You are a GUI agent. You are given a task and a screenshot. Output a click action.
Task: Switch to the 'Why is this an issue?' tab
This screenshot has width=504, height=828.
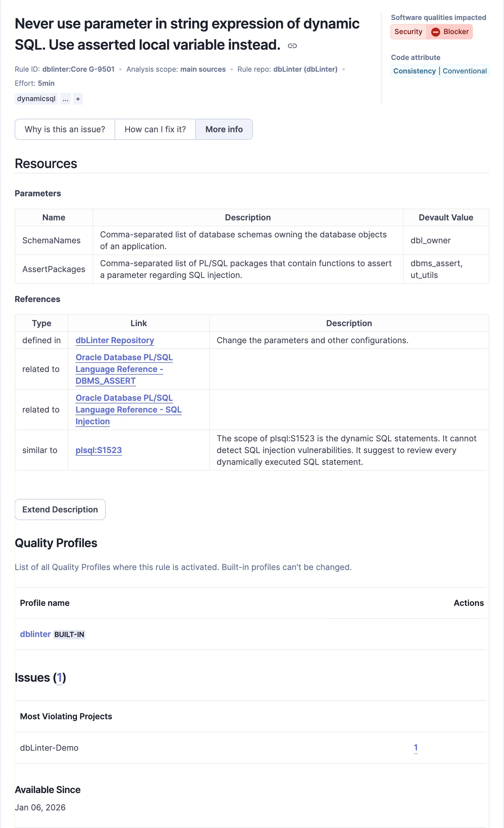click(65, 129)
